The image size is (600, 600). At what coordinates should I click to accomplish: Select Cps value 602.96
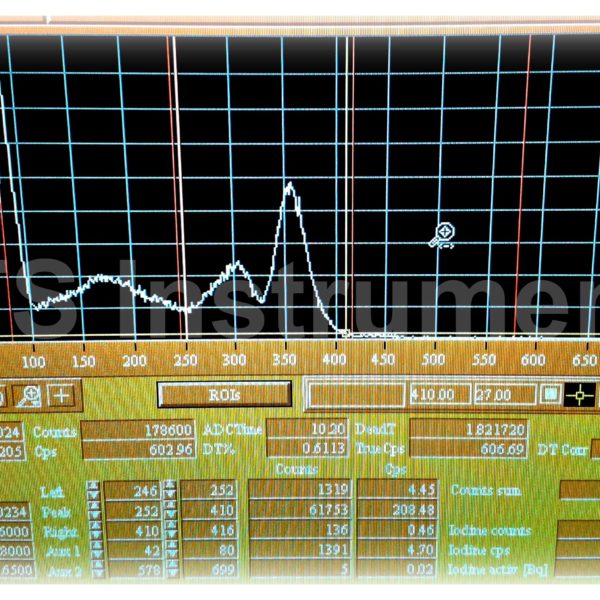[x=139, y=449]
